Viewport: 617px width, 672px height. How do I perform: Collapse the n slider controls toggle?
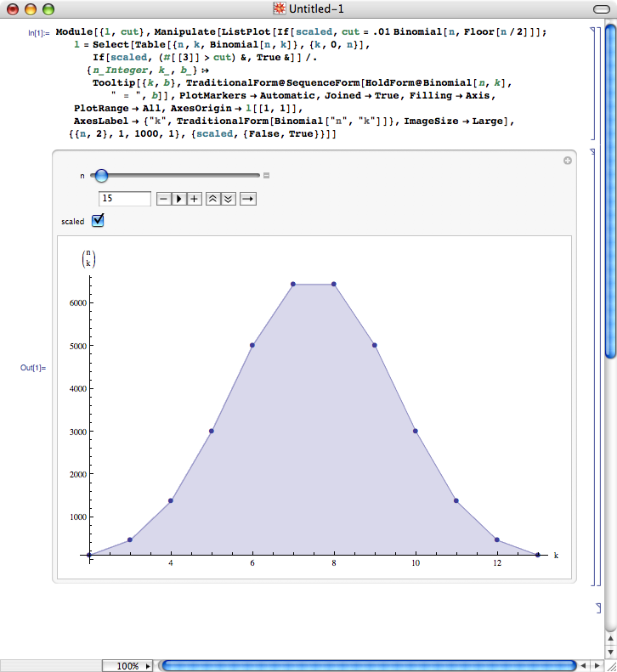click(266, 176)
